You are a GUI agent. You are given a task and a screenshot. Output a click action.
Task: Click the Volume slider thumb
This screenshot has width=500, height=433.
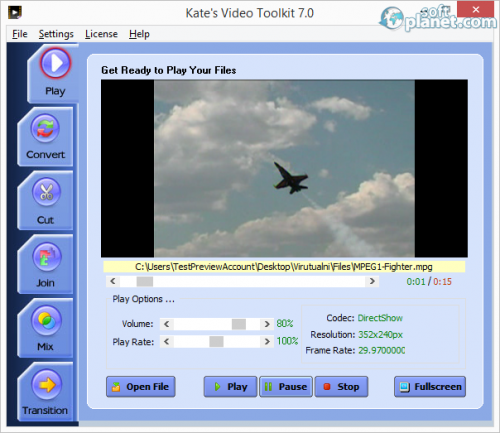coord(239,324)
